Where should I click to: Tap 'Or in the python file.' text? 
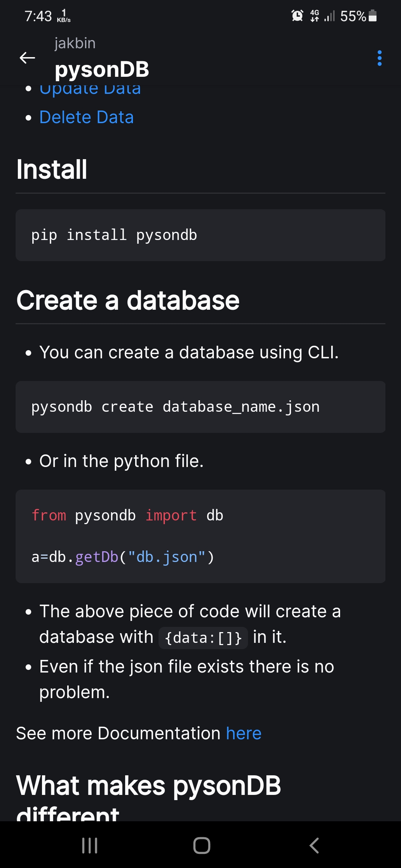point(121,461)
